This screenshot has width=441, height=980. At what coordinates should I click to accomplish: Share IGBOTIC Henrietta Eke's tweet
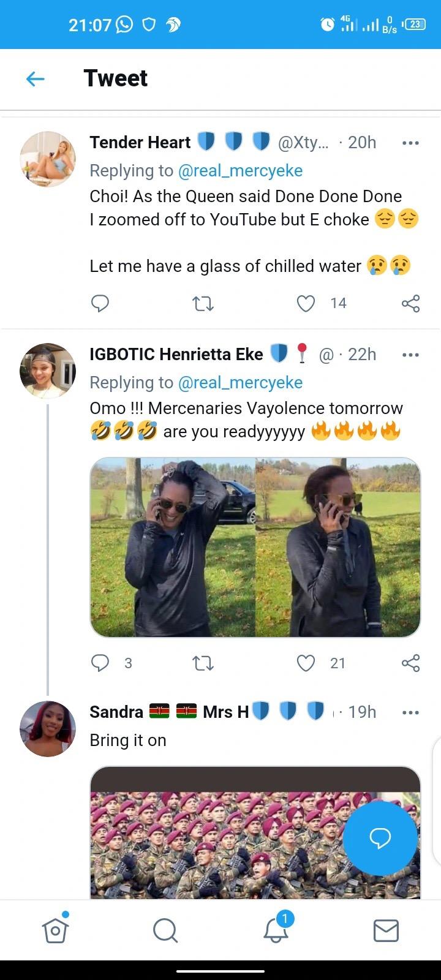tap(410, 663)
